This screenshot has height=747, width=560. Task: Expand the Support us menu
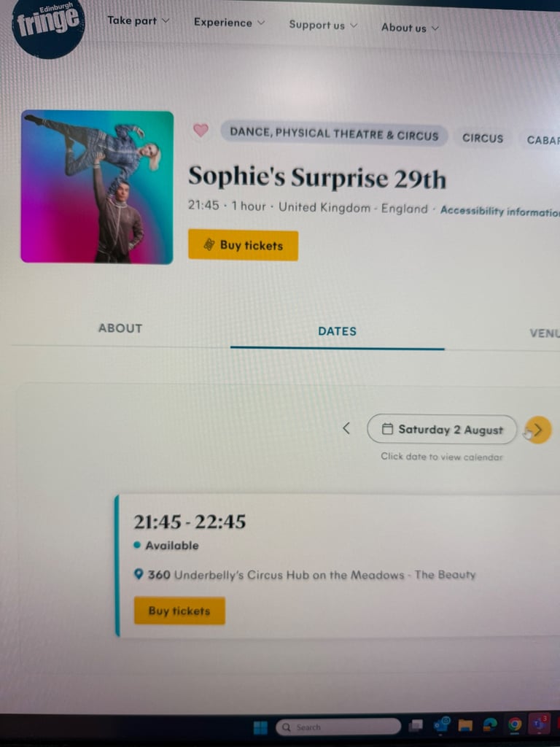(323, 26)
